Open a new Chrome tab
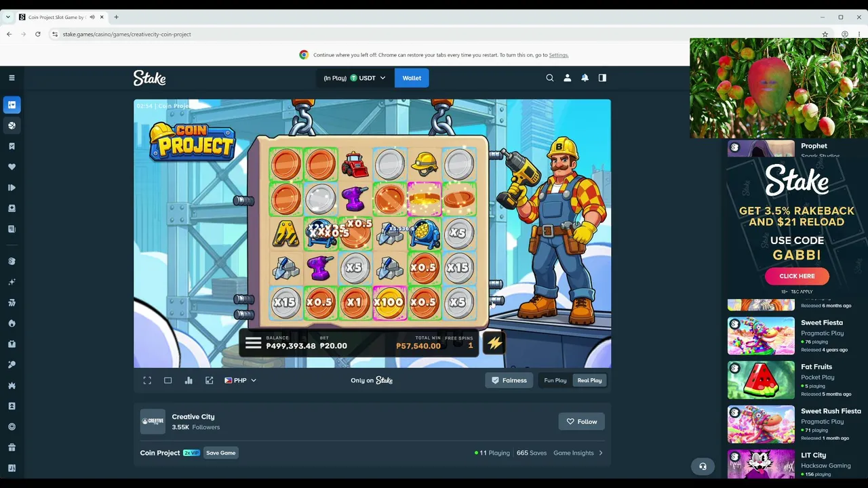This screenshot has height=488, width=868. (x=116, y=17)
